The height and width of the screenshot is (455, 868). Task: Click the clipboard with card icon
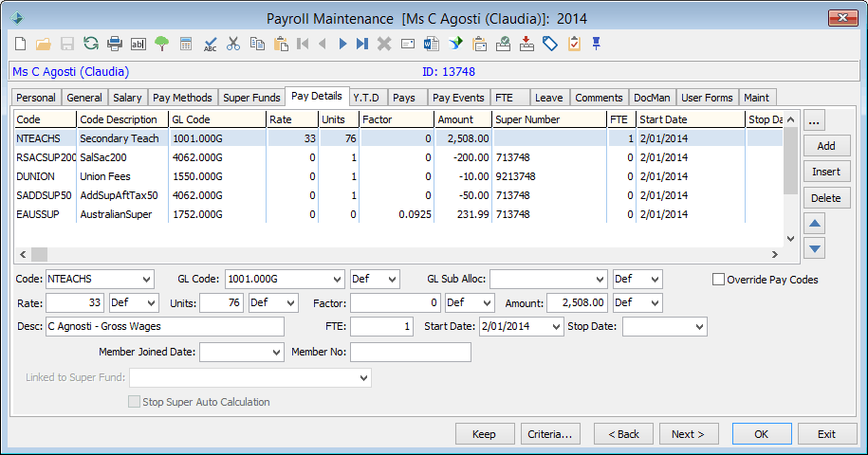coord(479,44)
